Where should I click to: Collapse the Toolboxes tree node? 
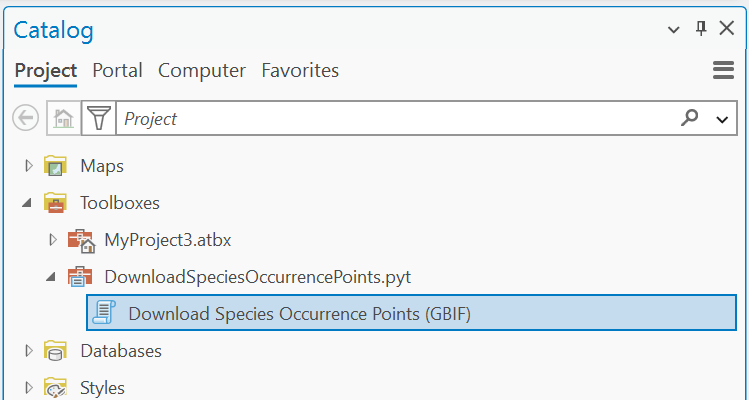click(28, 204)
